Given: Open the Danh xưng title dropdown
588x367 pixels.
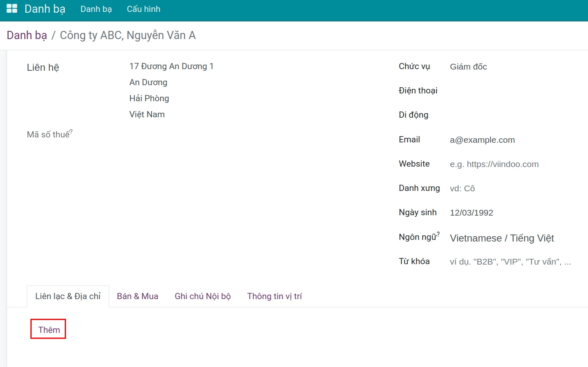Looking at the screenshot, I should [x=511, y=188].
